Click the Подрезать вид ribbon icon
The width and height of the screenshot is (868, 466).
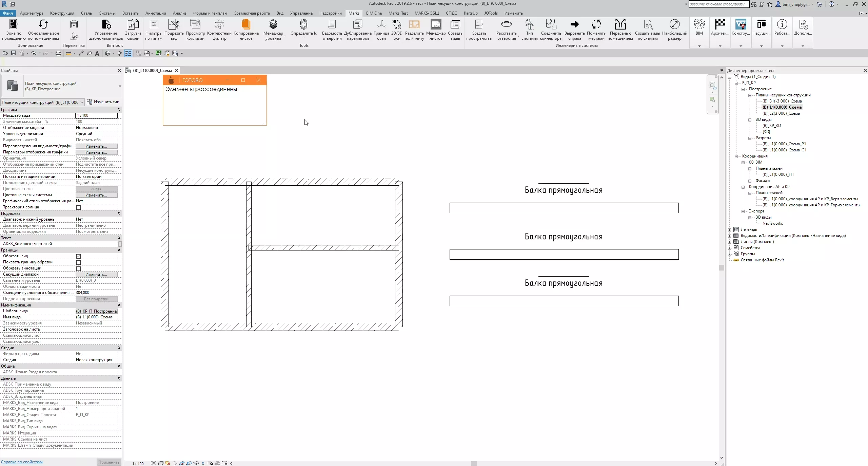point(174,25)
